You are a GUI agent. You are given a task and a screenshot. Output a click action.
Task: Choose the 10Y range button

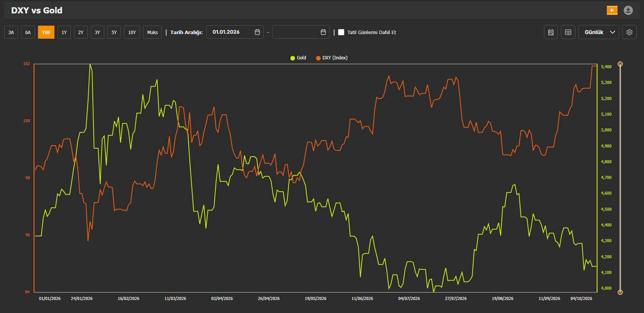point(132,32)
